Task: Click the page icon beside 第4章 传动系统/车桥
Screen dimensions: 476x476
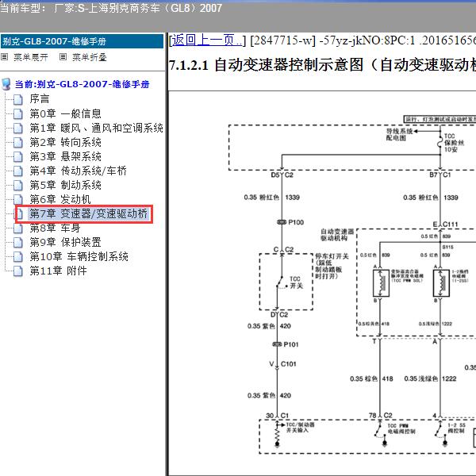Action: point(18,171)
